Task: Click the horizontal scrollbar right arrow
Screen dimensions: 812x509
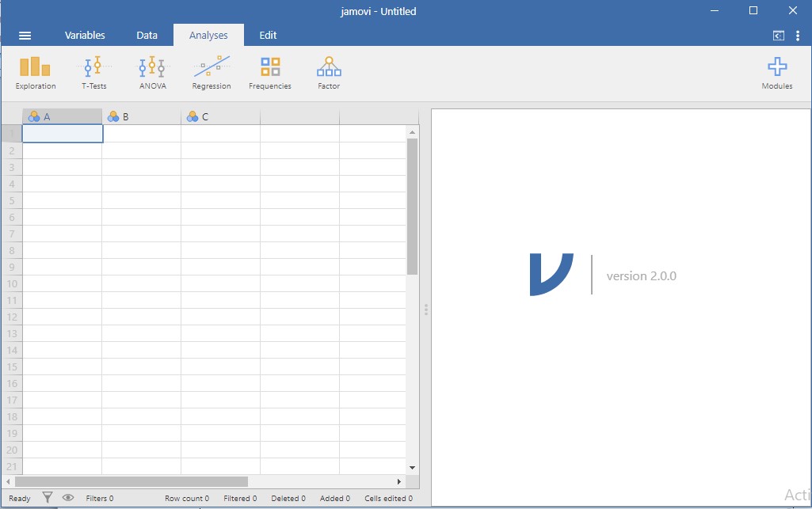Action: click(398, 481)
